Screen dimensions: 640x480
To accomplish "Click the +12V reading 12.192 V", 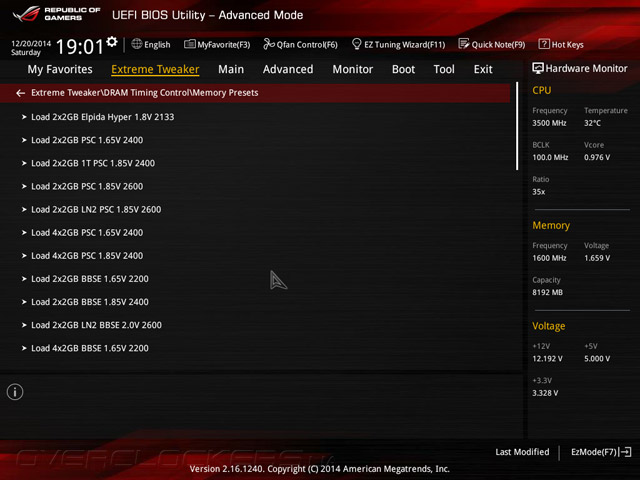I will 547,359.
